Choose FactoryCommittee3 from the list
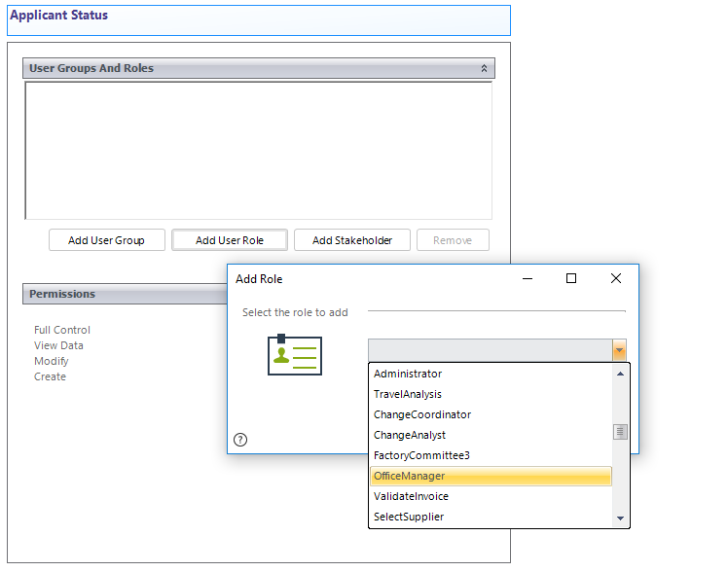This screenshot has height=572, width=728. tap(421, 455)
